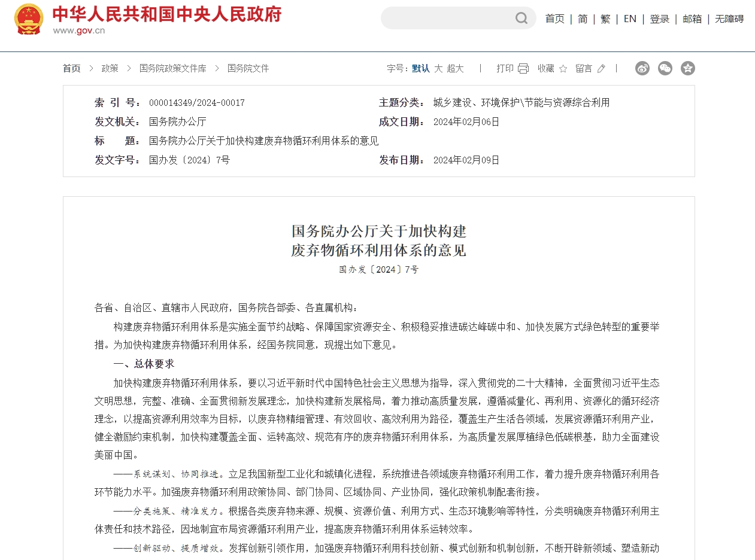Click the section heading 一、总体要求

point(144,364)
